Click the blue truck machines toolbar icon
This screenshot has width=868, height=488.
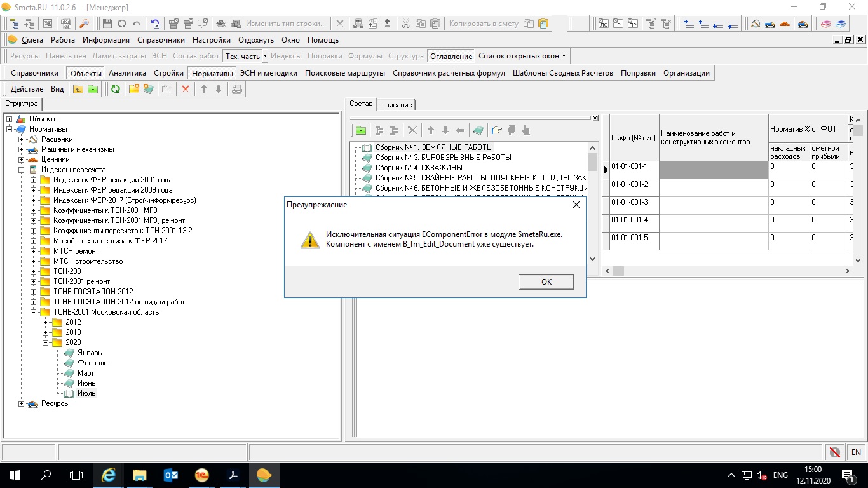tap(770, 24)
